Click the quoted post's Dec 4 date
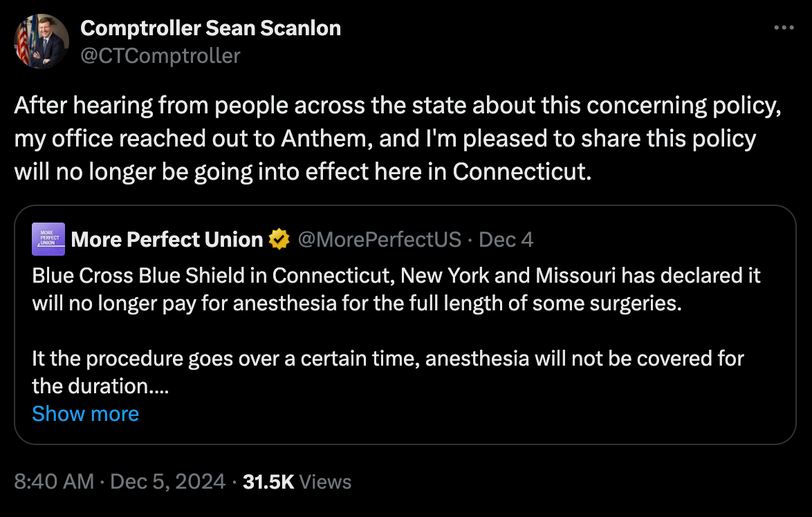Viewport: 812px width, 517px height. 506,239
